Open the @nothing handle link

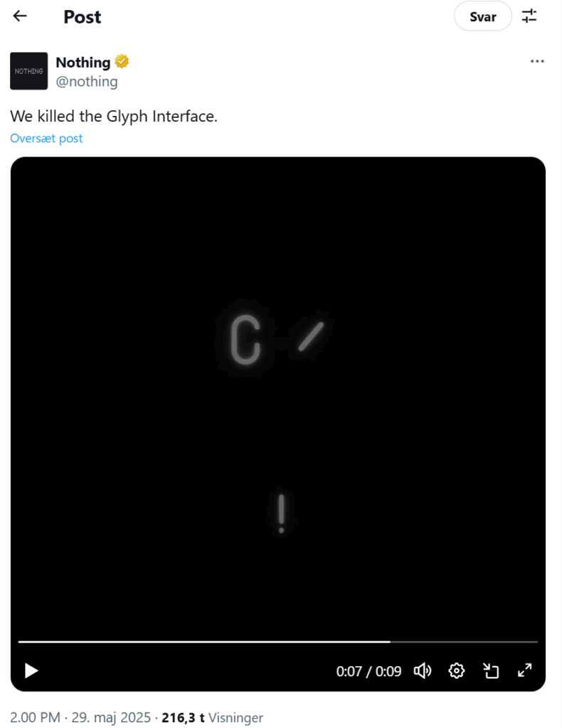coord(87,82)
